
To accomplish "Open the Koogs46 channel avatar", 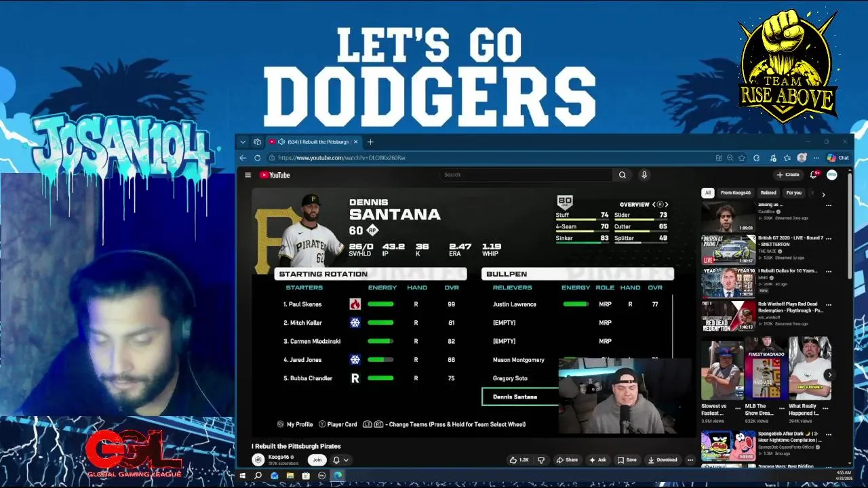I will pyautogui.click(x=258, y=460).
